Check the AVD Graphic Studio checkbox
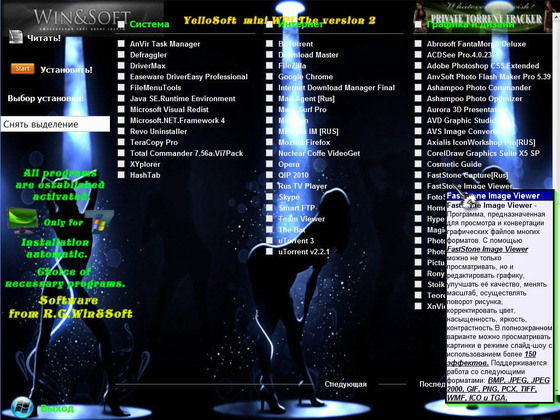Viewport: 560px width, 420px height. click(x=418, y=120)
